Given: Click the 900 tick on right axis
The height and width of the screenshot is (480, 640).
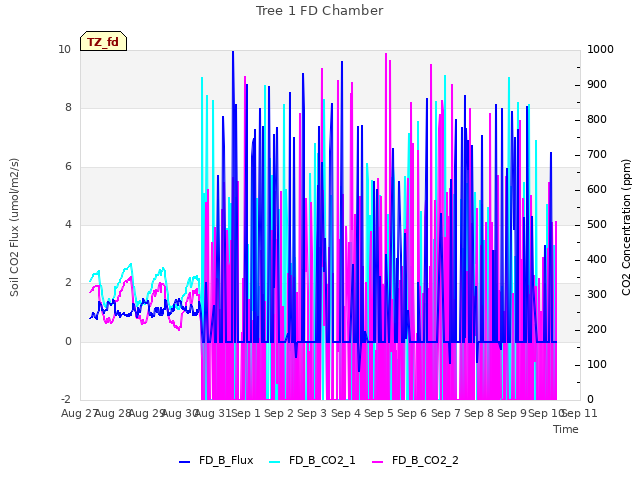Looking at the screenshot, I should [x=597, y=84].
